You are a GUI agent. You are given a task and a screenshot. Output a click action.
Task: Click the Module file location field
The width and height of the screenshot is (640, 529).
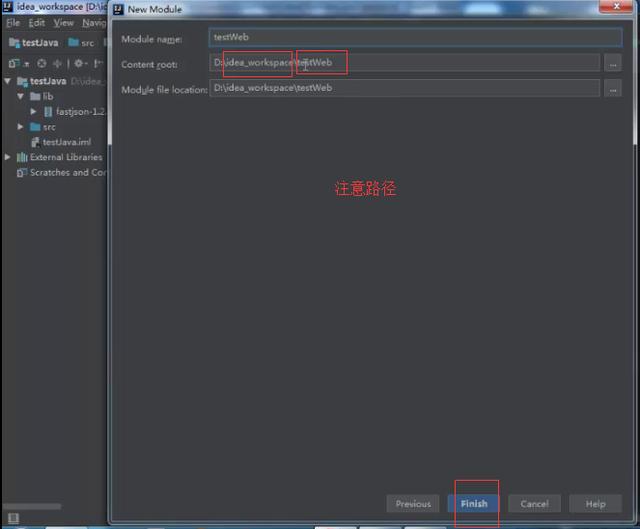[x=404, y=88]
